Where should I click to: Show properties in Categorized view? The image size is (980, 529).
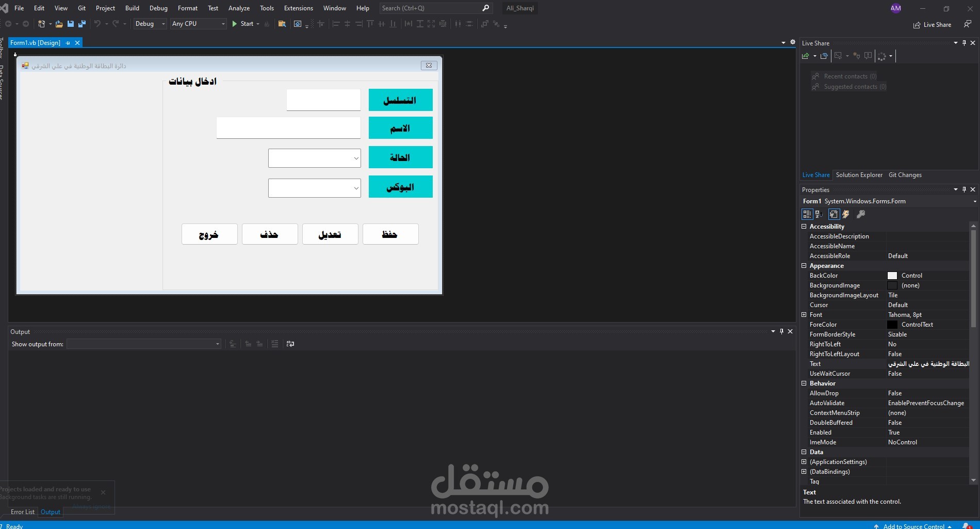click(x=807, y=214)
